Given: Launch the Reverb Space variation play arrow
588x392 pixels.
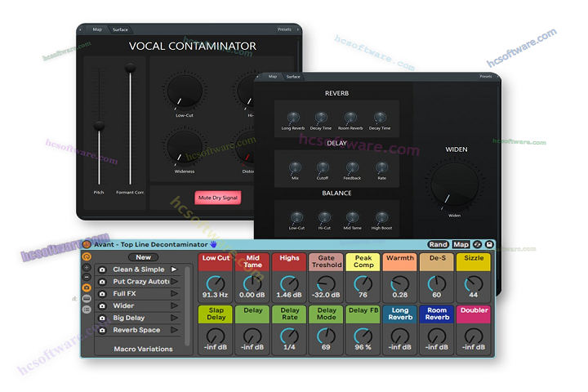Looking at the screenshot, I should coord(174,330).
